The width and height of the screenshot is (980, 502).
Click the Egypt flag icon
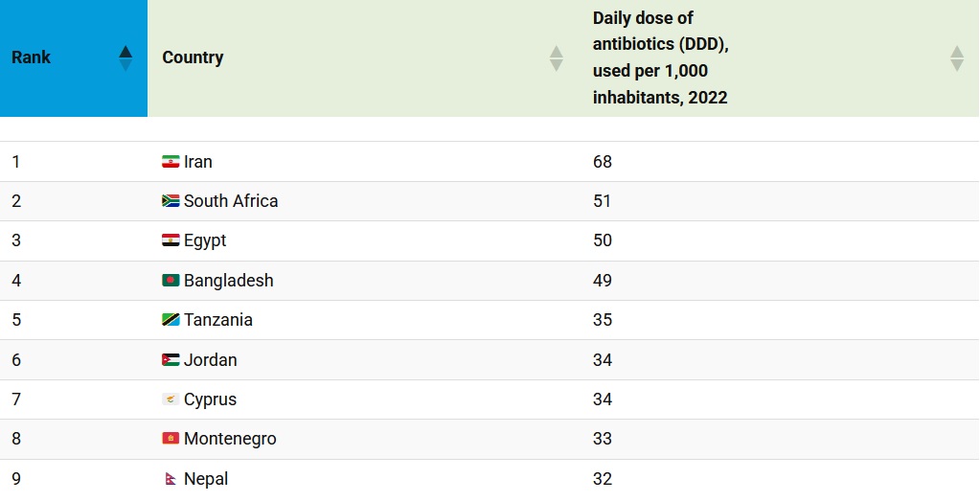coord(171,241)
